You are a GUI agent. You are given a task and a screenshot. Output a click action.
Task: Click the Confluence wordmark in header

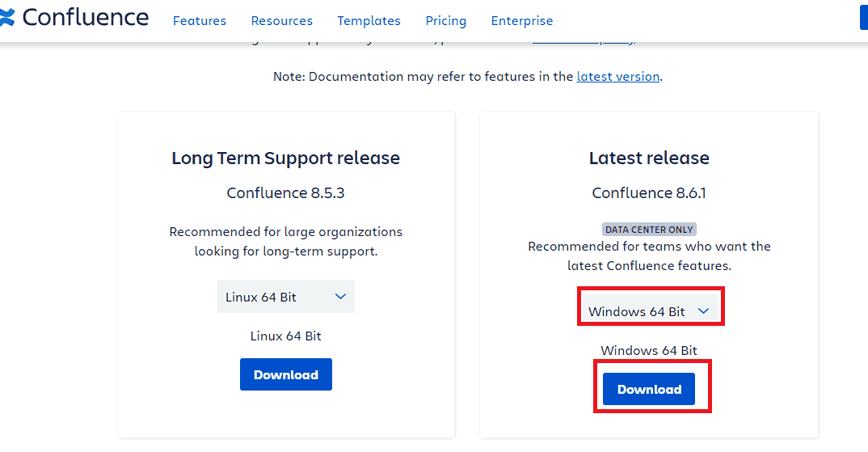[x=86, y=18]
